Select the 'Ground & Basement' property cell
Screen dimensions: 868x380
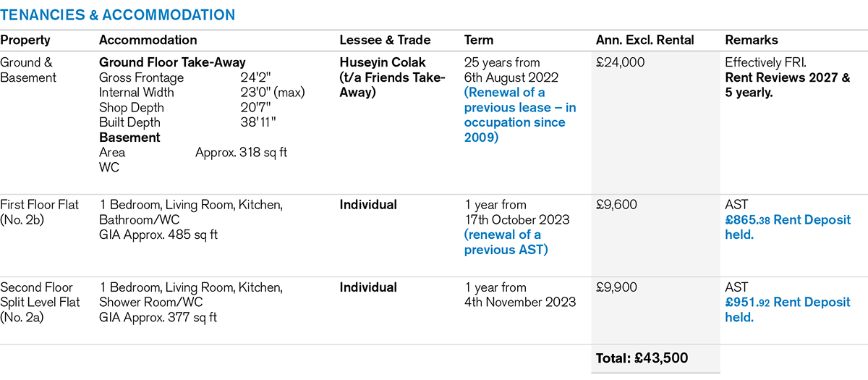tap(27, 70)
